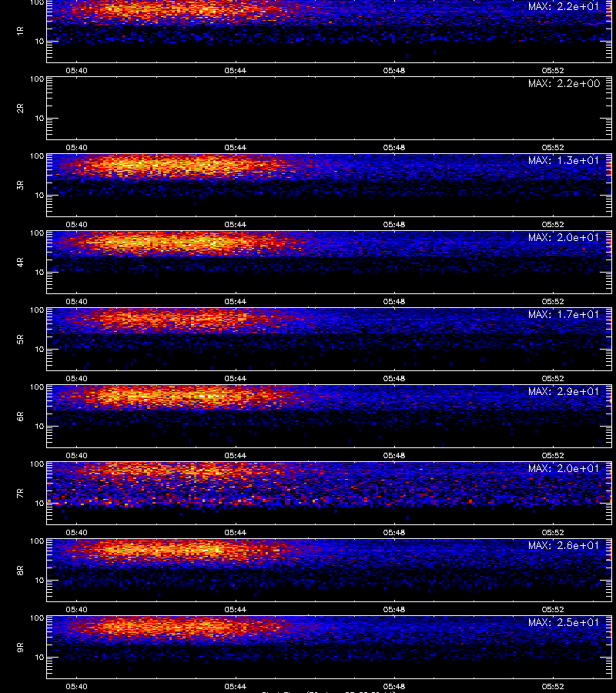Viewport: 616px width, 693px height.
Task: Select the 05:44 time label beneath panel 6R
Action: coord(235,455)
